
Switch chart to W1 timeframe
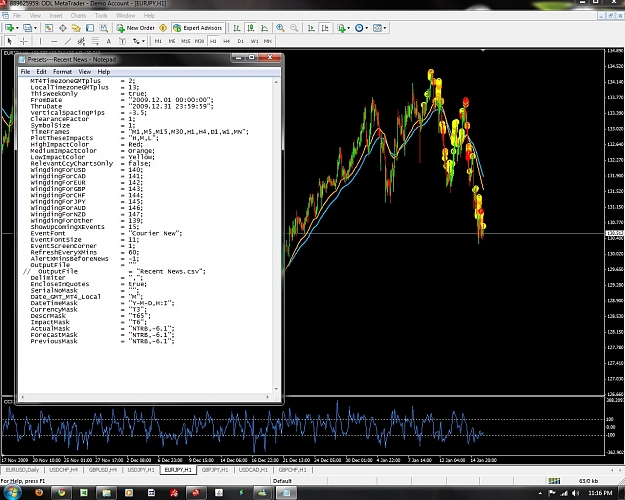(x=254, y=41)
